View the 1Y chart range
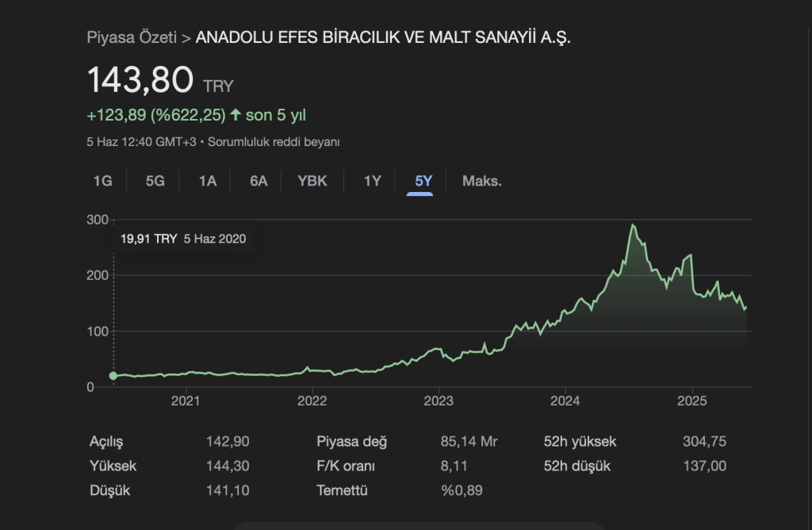 click(373, 181)
